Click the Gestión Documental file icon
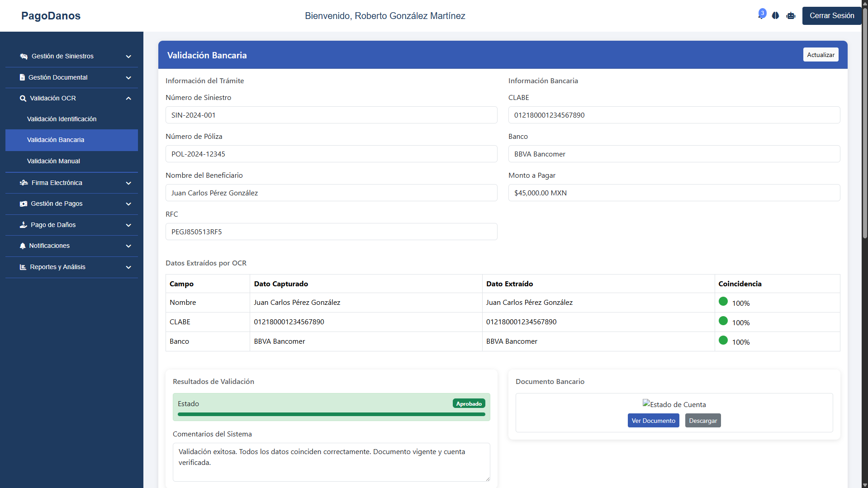The height and width of the screenshot is (488, 868). [x=22, y=77]
